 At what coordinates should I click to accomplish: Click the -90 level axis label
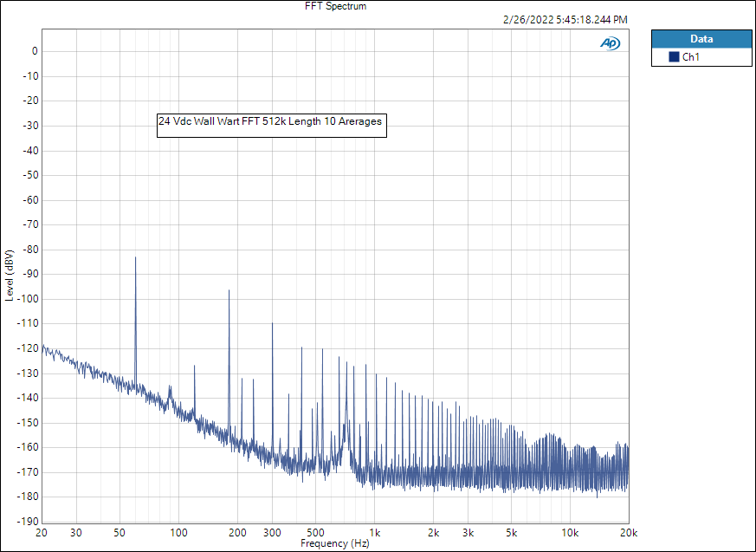(x=30, y=274)
